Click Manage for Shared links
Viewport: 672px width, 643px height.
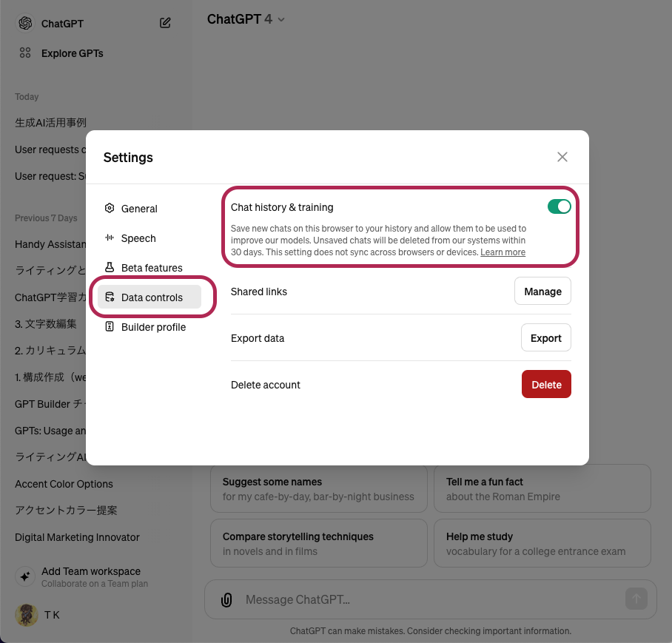click(x=542, y=292)
